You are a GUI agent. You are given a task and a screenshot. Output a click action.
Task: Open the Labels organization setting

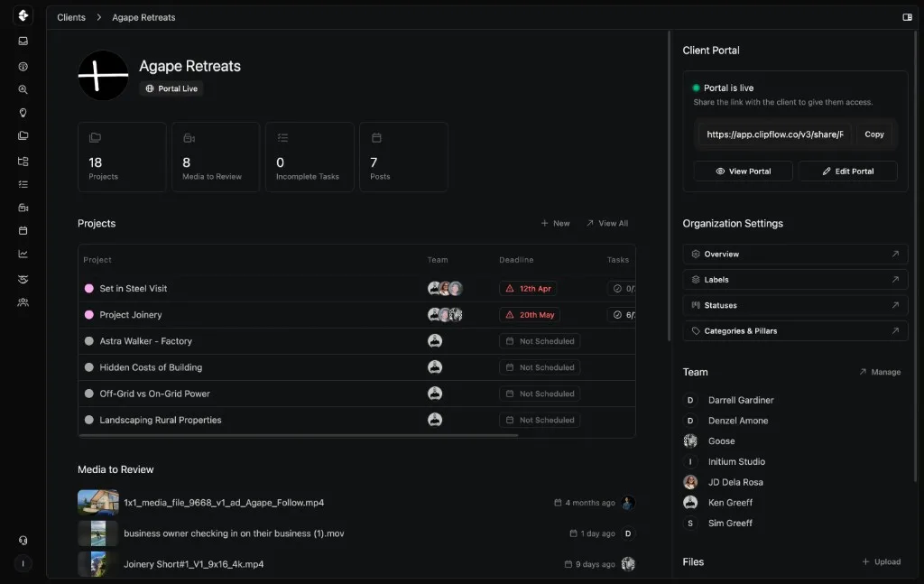pos(795,280)
